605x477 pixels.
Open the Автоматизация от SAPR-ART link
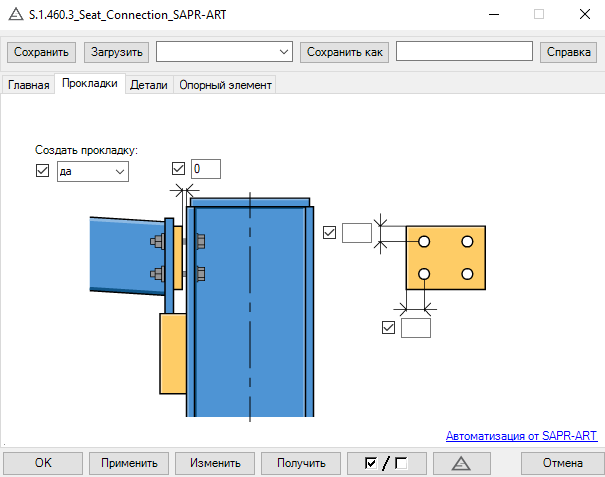[521, 435]
